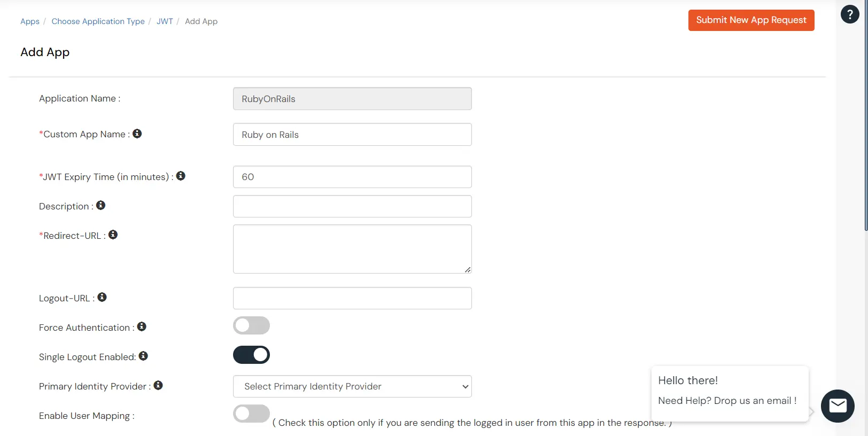The width and height of the screenshot is (868, 436).
Task: Open the Description info tooltip icon
Action: pyautogui.click(x=100, y=205)
